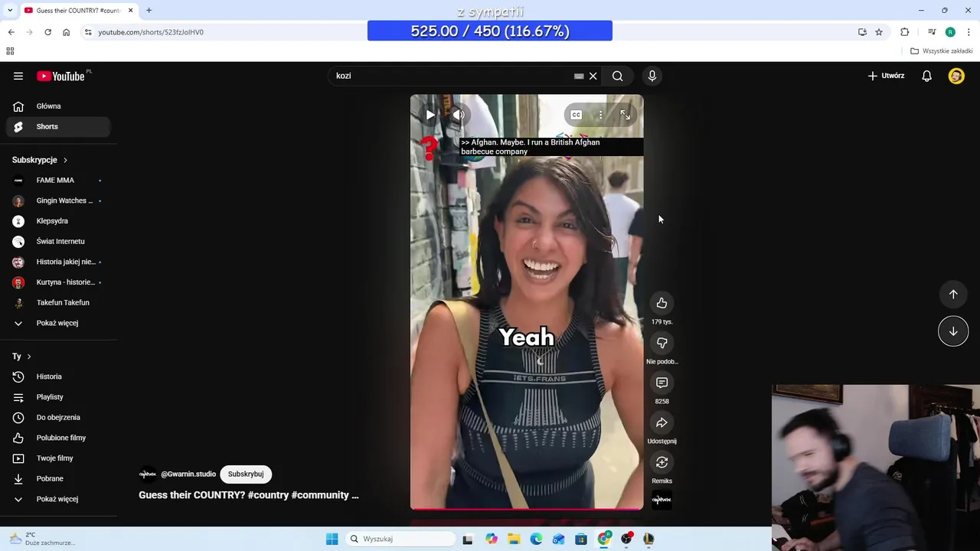The image size is (980, 551).
Task: Open the Chrome home button
Action: click(x=67, y=32)
